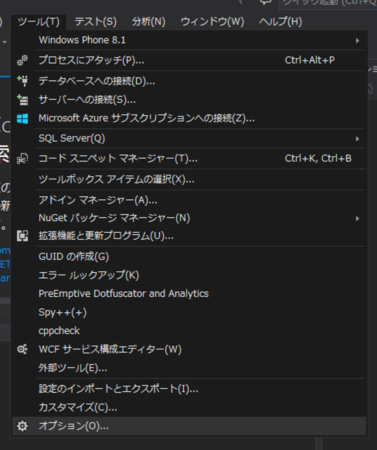Open the ヘルプ(H) menu
Viewport: 377px width, 450px height.
pyautogui.click(x=281, y=22)
